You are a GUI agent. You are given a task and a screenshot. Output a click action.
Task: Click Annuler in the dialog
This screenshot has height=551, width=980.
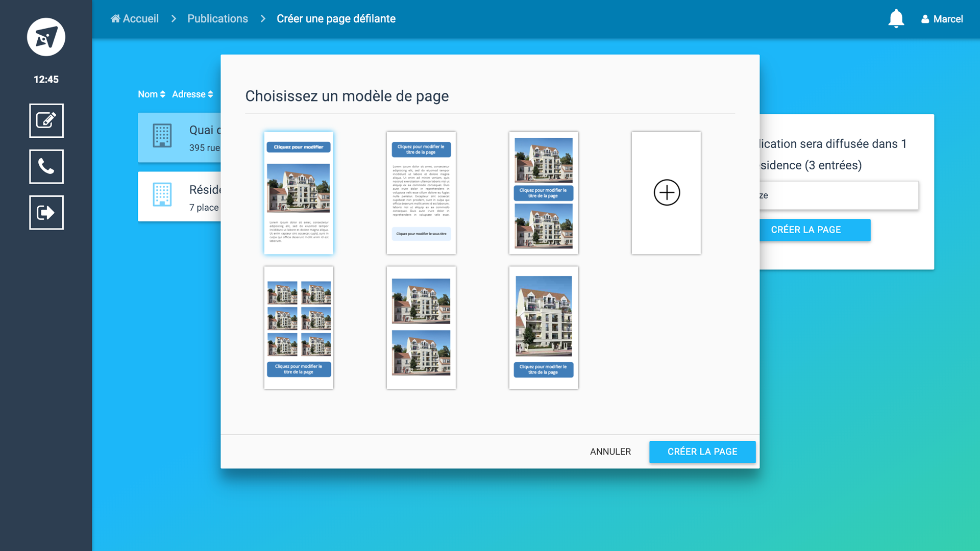pyautogui.click(x=610, y=452)
